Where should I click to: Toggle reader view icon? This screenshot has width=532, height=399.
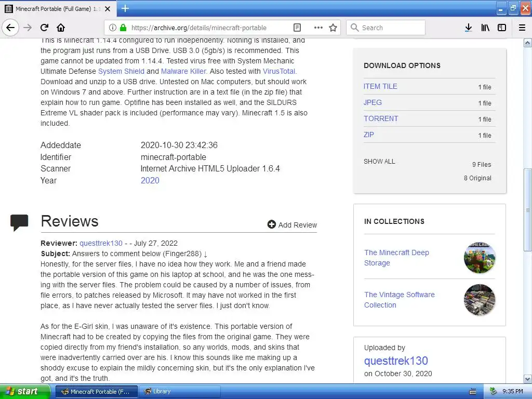[297, 28]
